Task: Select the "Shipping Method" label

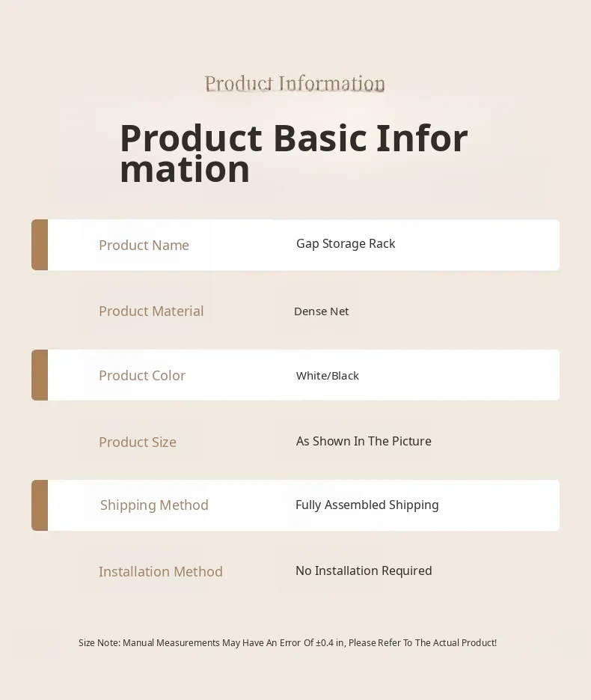Action: coord(154,505)
